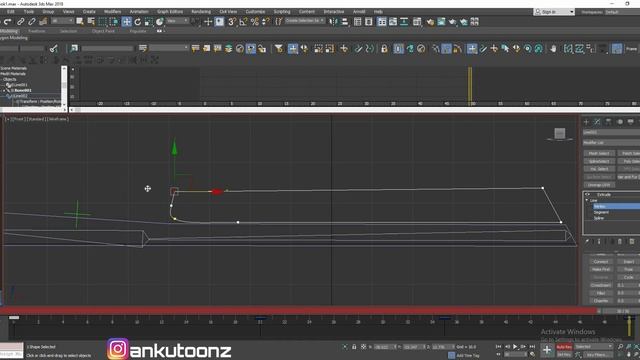Open the Workspaces Default dropdown

(x=622, y=12)
